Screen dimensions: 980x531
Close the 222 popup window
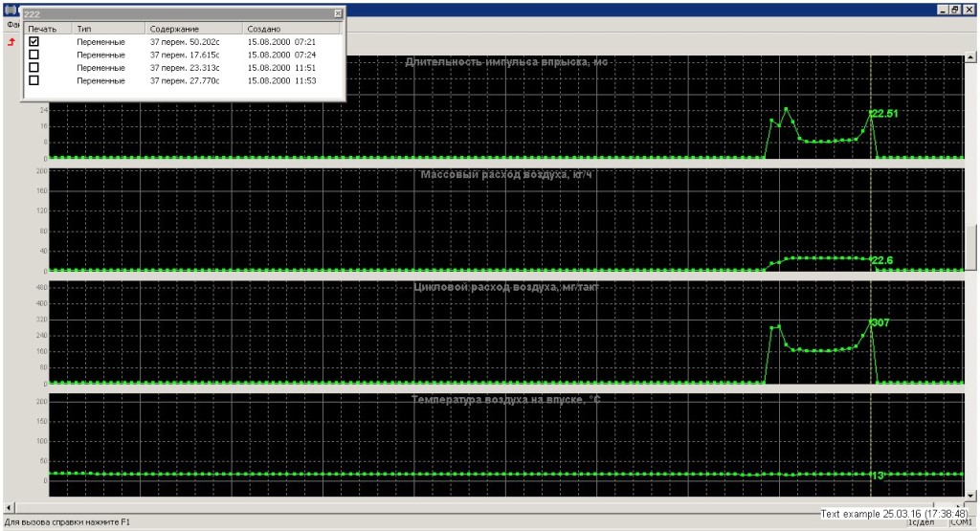pos(337,13)
